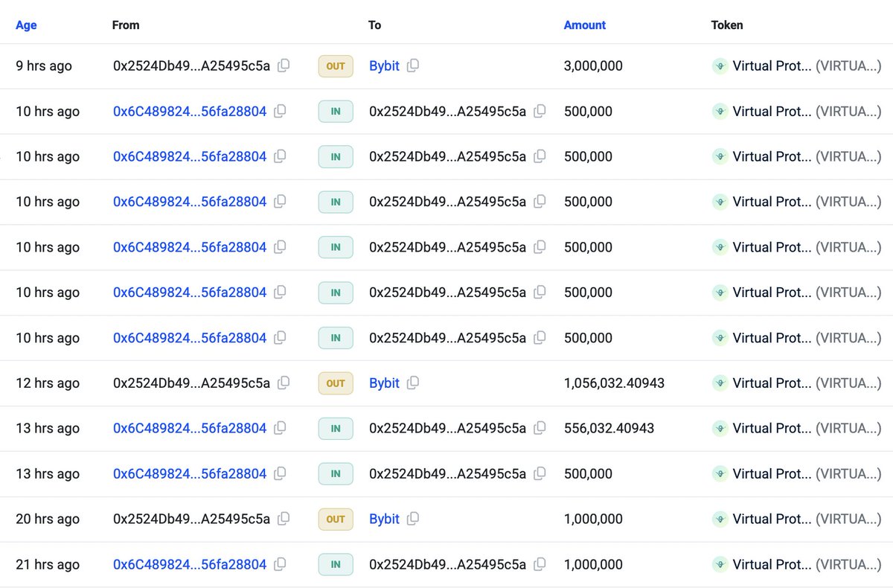The height and width of the screenshot is (588, 893).
Task: Click the token icon in the 1,056,032.40943 row
Action: 720,383
